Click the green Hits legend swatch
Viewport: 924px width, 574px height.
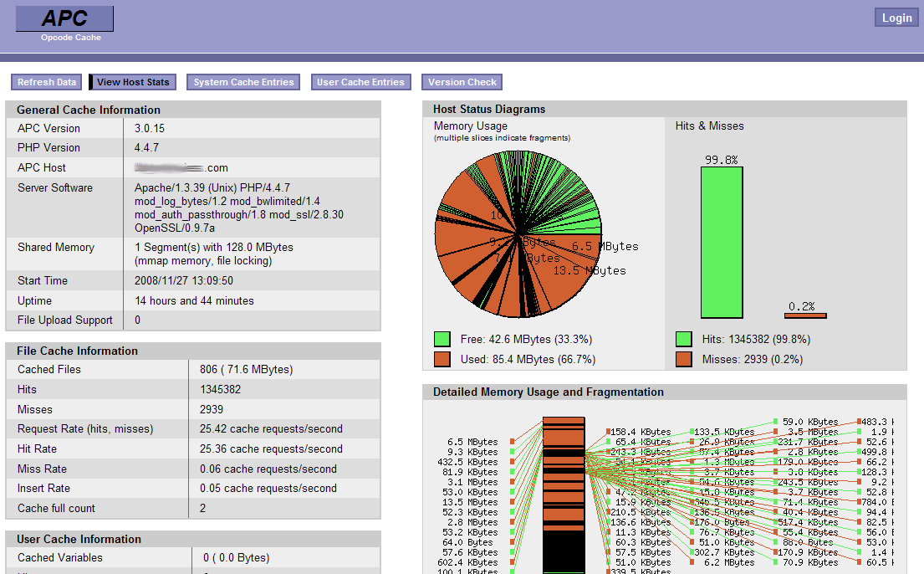[683, 339]
